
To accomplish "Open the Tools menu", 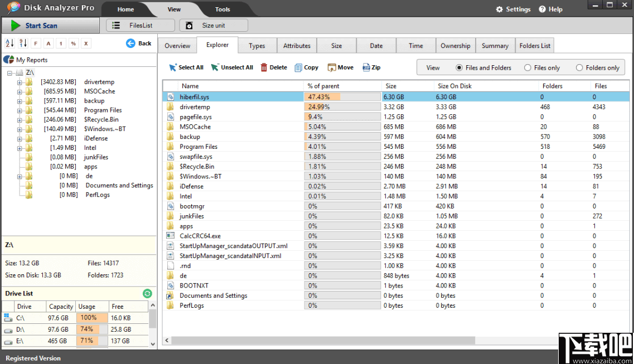I will click(x=222, y=9).
